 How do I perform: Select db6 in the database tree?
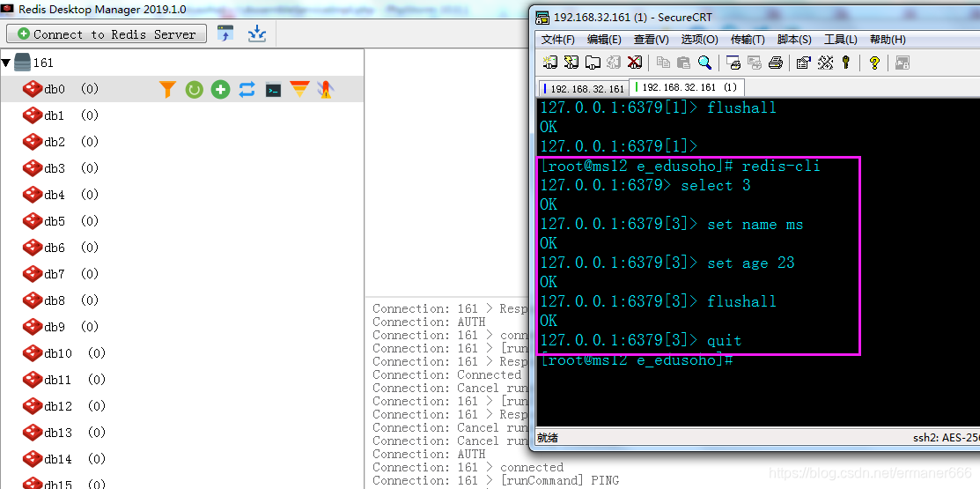(x=55, y=248)
